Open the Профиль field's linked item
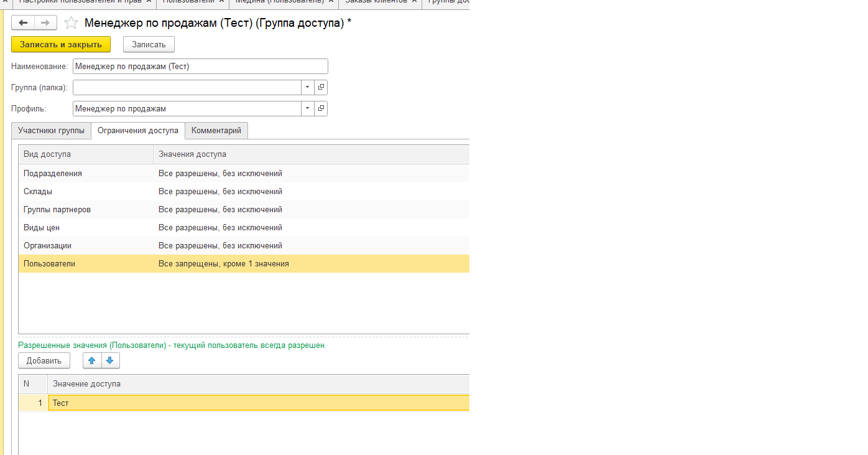868x455 pixels. [x=321, y=109]
